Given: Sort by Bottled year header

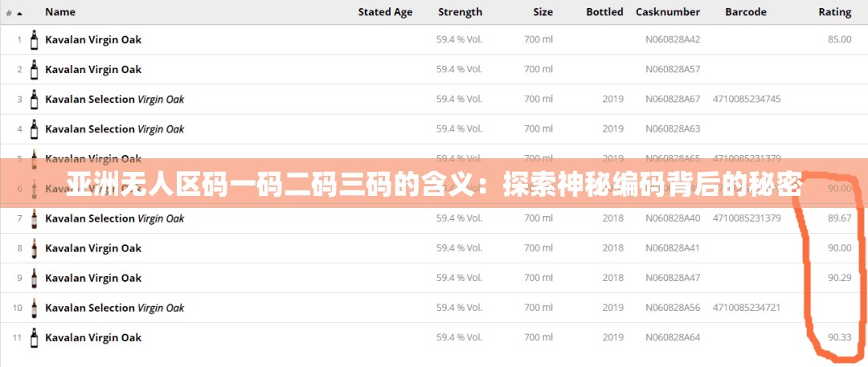Looking at the screenshot, I should pyautogui.click(x=604, y=12).
